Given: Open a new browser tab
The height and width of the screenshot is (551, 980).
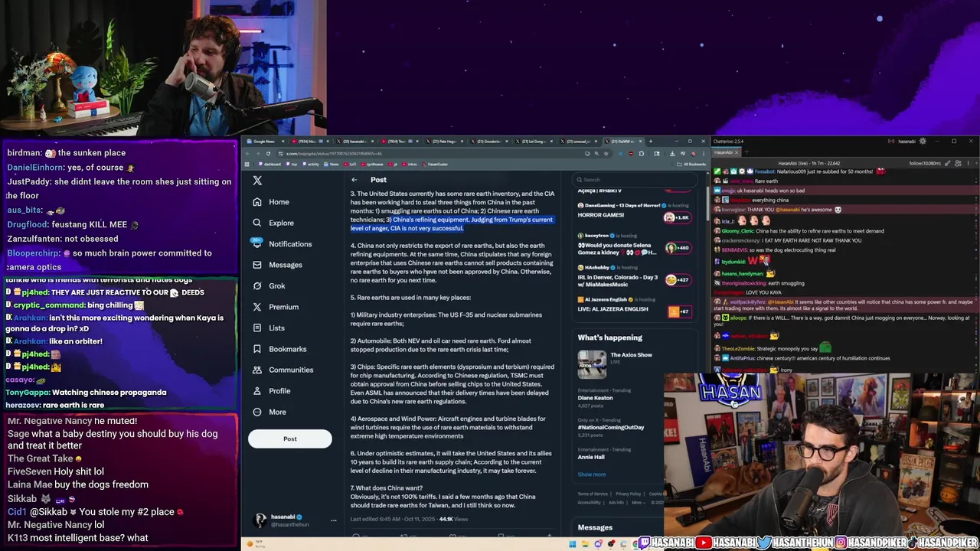Looking at the screenshot, I should pos(651,142).
